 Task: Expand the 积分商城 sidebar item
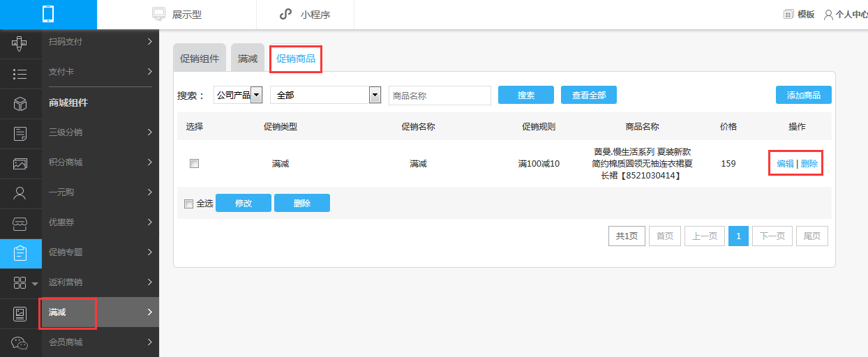[x=100, y=162]
